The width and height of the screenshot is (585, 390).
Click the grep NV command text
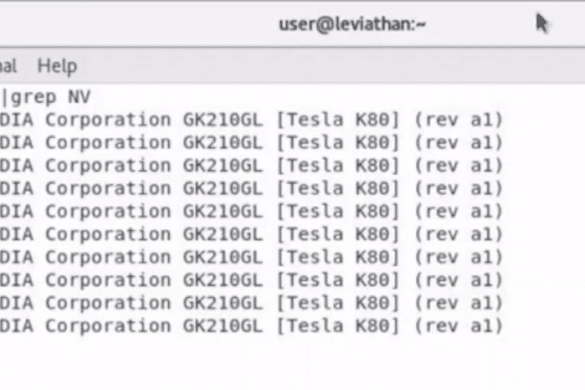pos(51,97)
